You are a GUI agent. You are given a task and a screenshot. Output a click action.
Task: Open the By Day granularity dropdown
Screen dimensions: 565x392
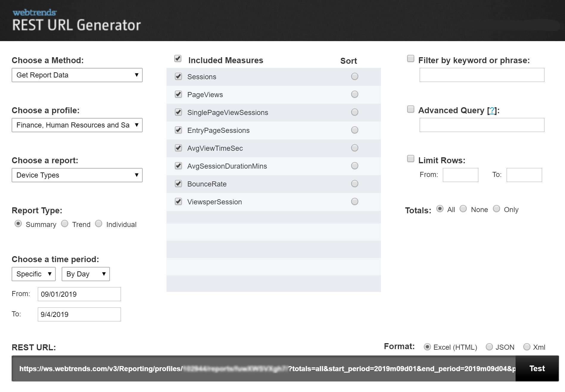(86, 274)
